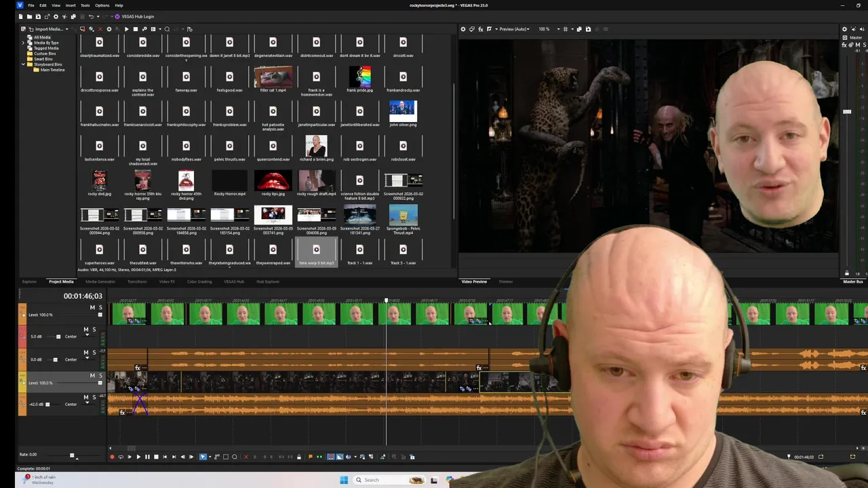Click the -42.0 dB track volume slider

[47, 404]
